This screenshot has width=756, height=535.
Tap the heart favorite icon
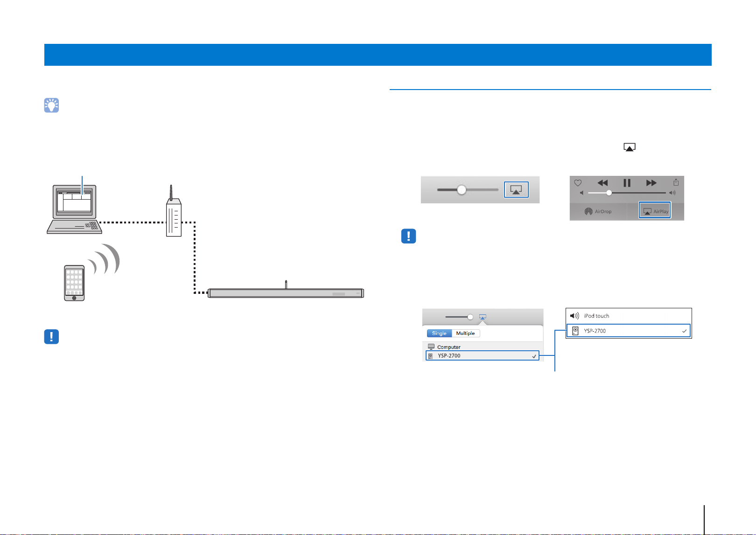pos(578,183)
